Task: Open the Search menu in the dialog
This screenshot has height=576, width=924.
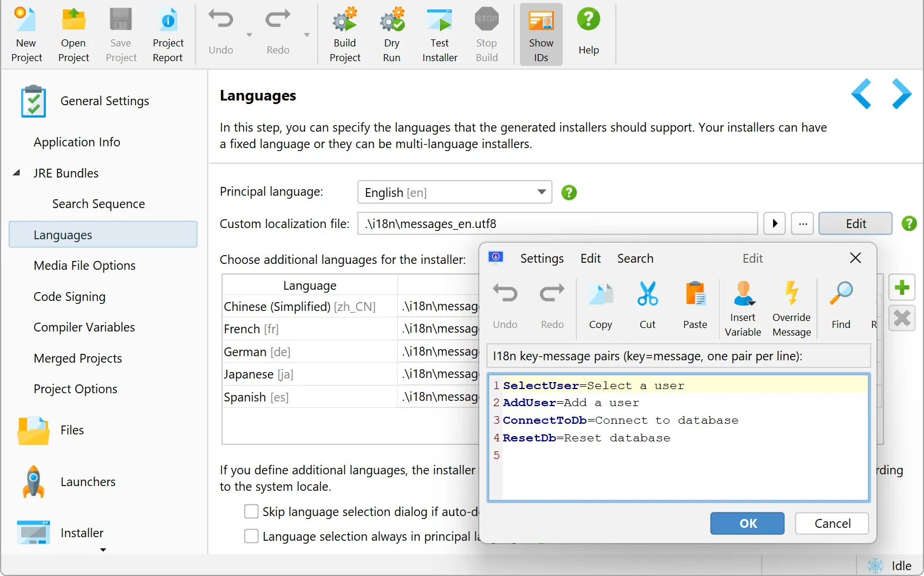Action: (x=635, y=259)
